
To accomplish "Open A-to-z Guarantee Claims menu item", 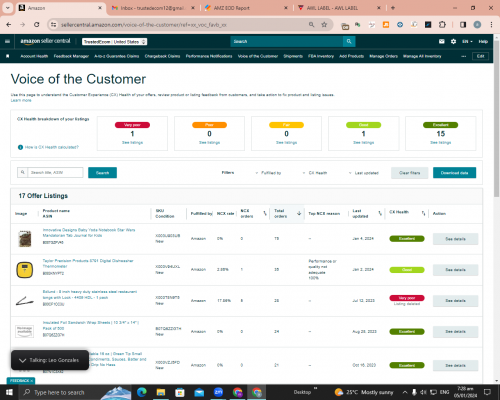I will tap(117, 56).
